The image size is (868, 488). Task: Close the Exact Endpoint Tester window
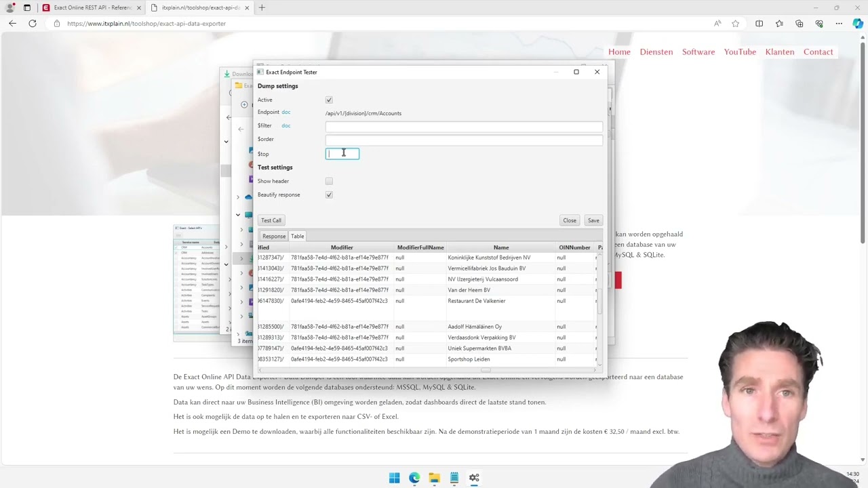click(x=597, y=72)
